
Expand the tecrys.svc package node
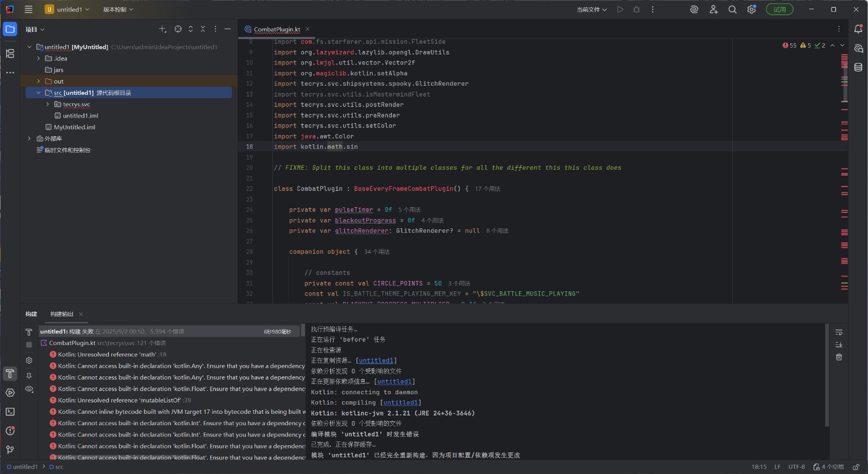pos(48,104)
